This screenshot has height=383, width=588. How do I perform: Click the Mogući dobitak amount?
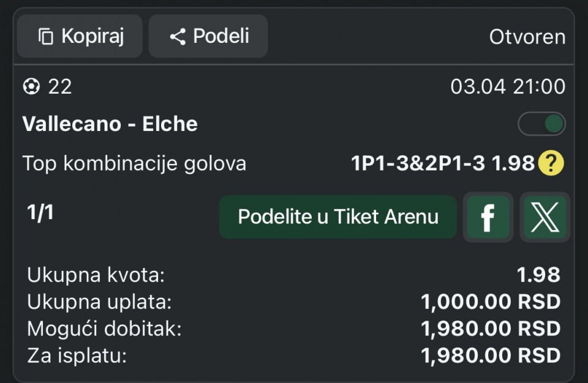click(x=491, y=329)
